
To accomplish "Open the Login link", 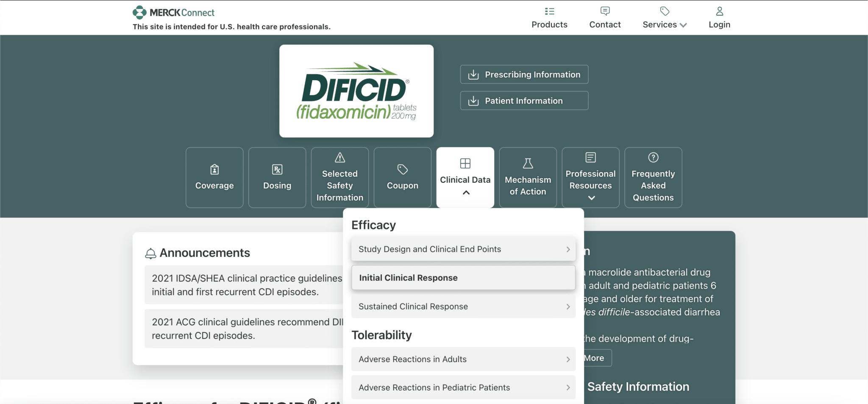I will click(719, 24).
